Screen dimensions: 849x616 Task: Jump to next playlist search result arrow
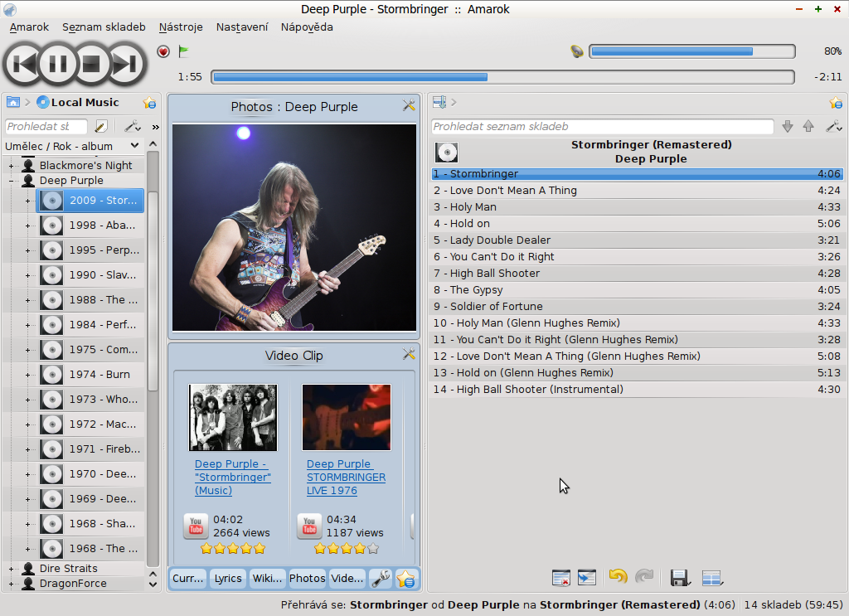click(788, 127)
